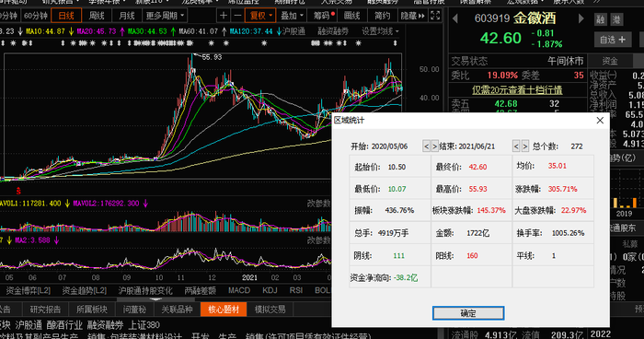Open the 仅需20元查看十档行情 link
Image resolution: width=644 pixels, height=339 pixels.
pos(517,89)
